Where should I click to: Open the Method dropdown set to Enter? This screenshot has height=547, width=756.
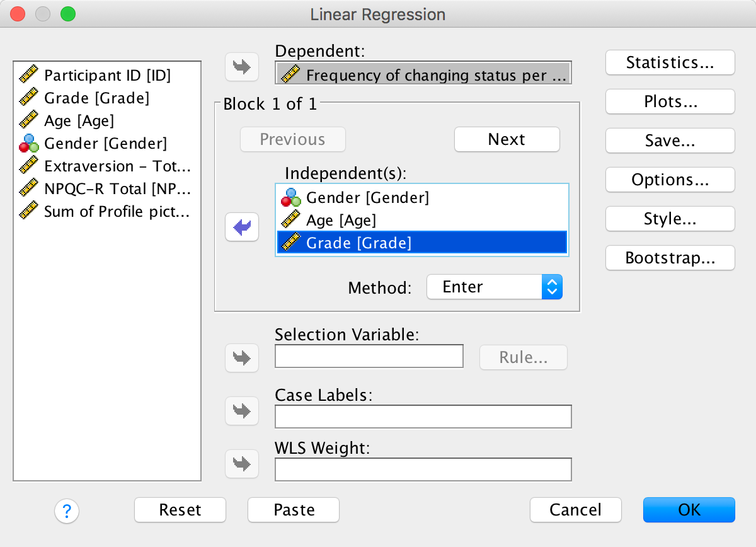point(494,287)
